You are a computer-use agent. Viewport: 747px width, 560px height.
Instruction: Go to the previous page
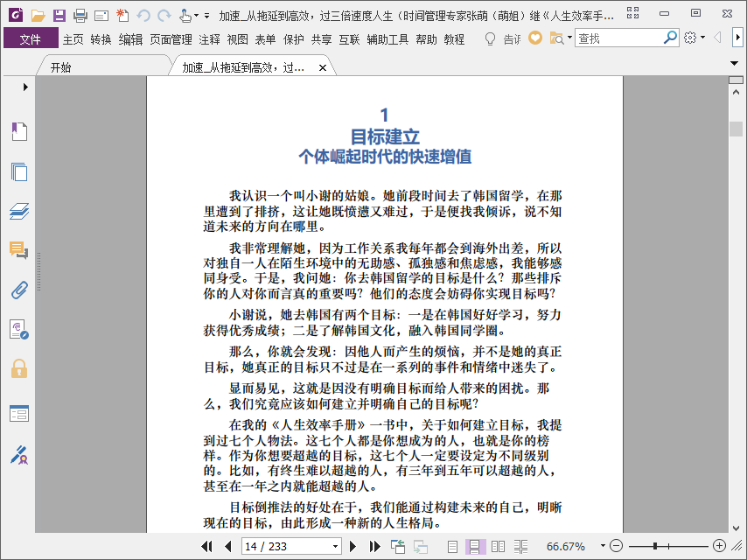[228, 546]
